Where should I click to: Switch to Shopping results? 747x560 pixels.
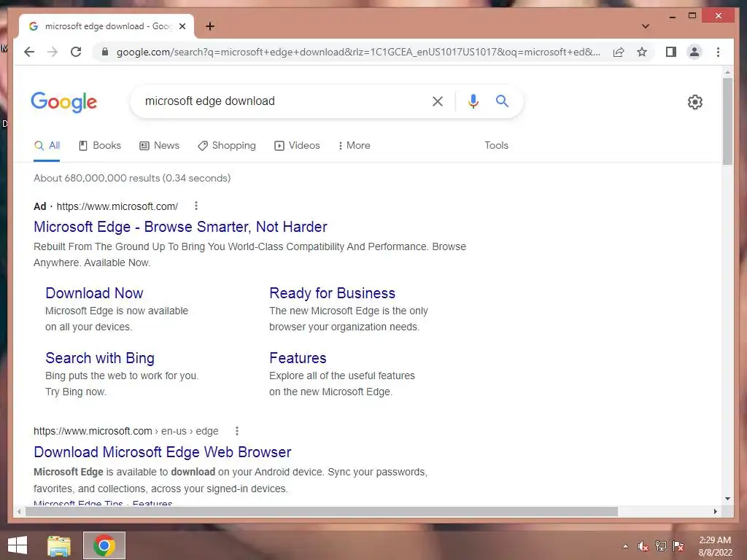pyautogui.click(x=227, y=146)
